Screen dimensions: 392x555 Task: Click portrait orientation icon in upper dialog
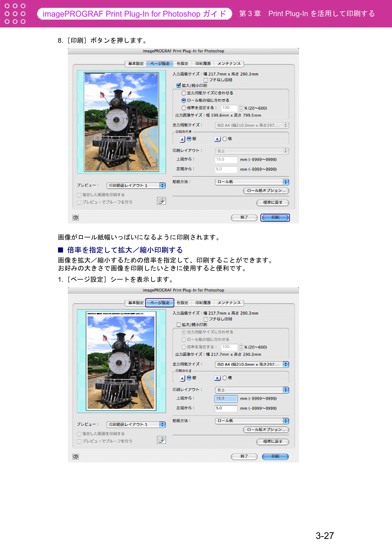pyautogui.click(x=182, y=139)
